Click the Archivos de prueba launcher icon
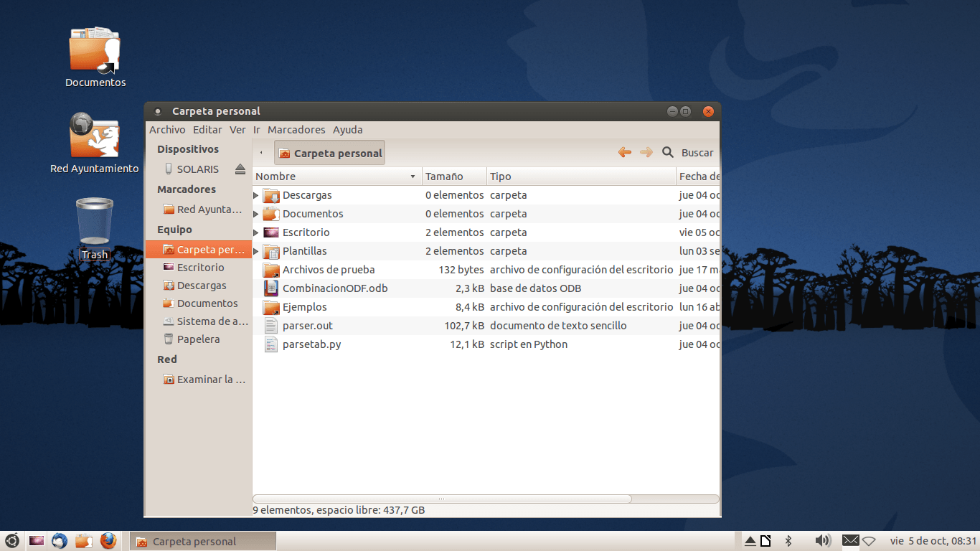 click(270, 270)
